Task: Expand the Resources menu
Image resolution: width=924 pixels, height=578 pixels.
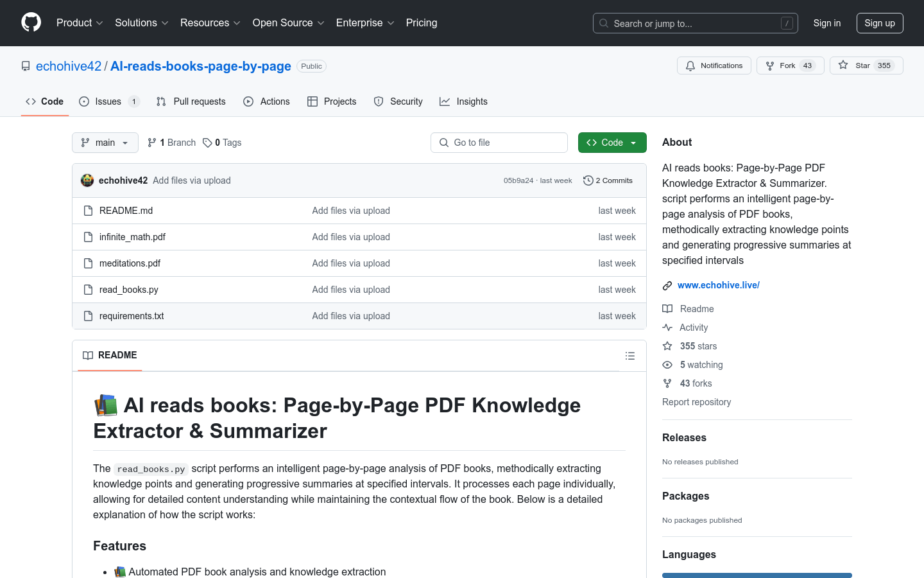Action: point(210,22)
